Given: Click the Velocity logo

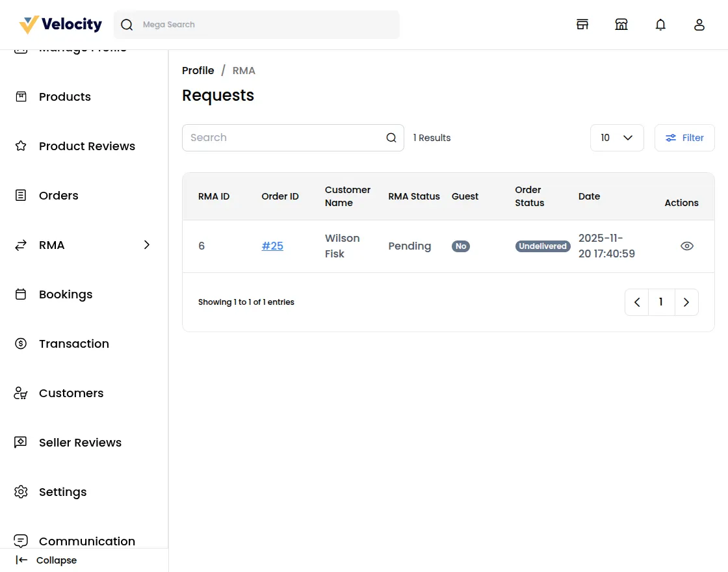Looking at the screenshot, I should tap(61, 25).
